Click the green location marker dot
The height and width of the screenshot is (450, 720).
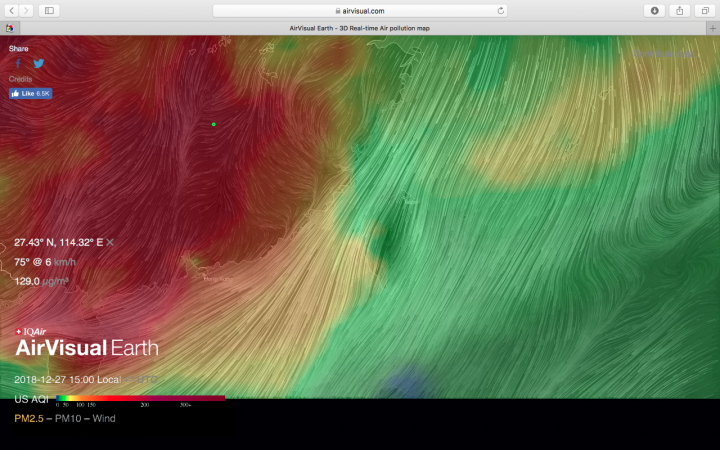pyautogui.click(x=214, y=124)
